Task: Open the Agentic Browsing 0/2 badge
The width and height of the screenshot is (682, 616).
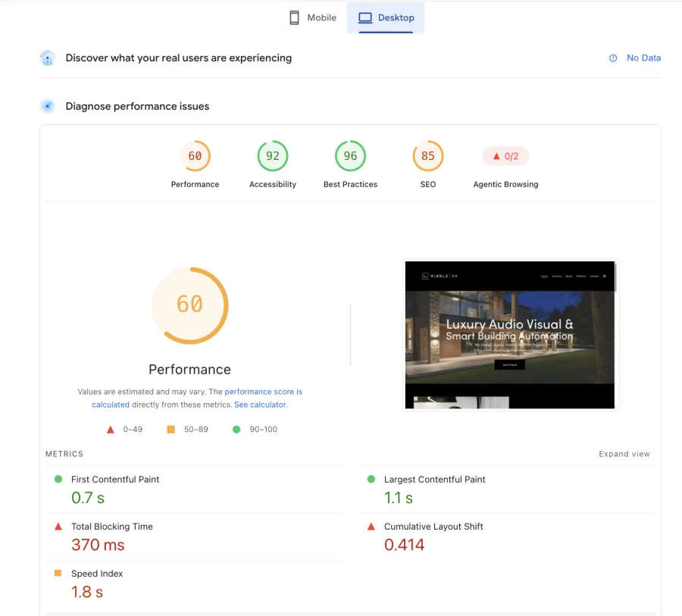Action: coord(505,156)
